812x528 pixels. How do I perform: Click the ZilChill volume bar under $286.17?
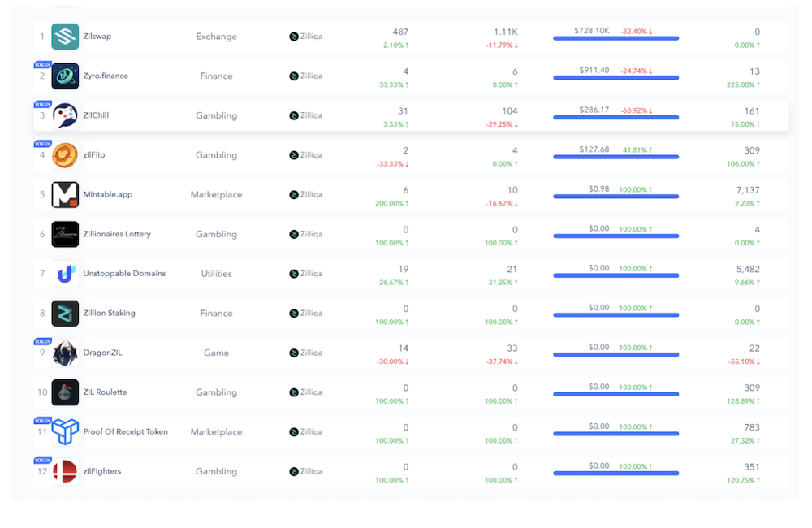(x=615, y=118)
